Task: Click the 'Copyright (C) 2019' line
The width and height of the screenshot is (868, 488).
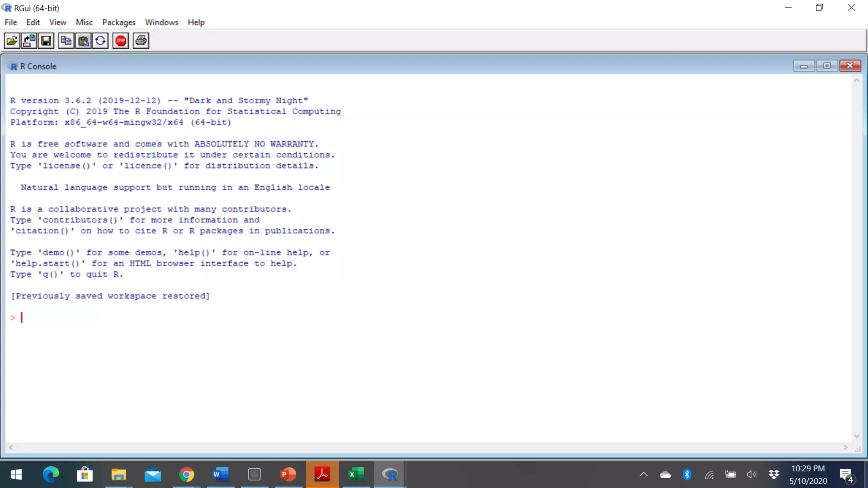Action: click(x=175, y=111)
